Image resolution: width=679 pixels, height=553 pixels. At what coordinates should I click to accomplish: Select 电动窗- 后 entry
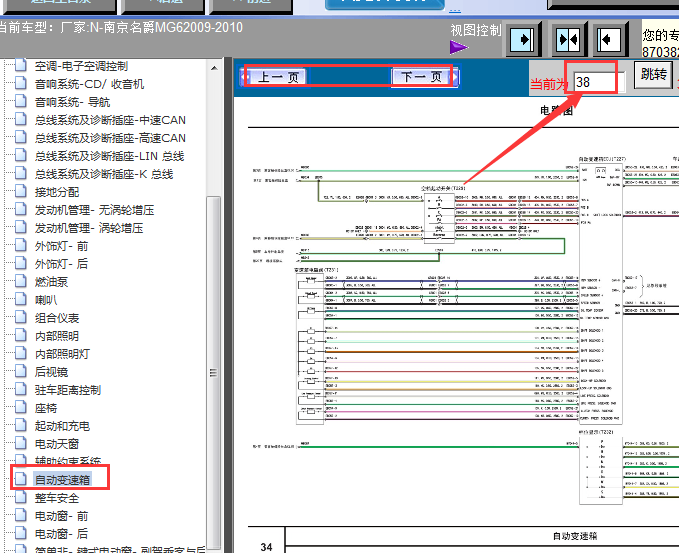61,534
